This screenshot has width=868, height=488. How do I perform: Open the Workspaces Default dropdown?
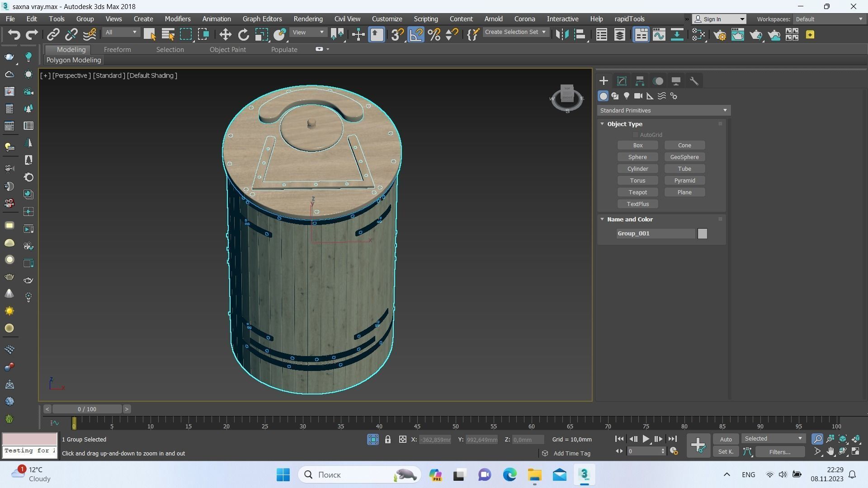point(829,19)
